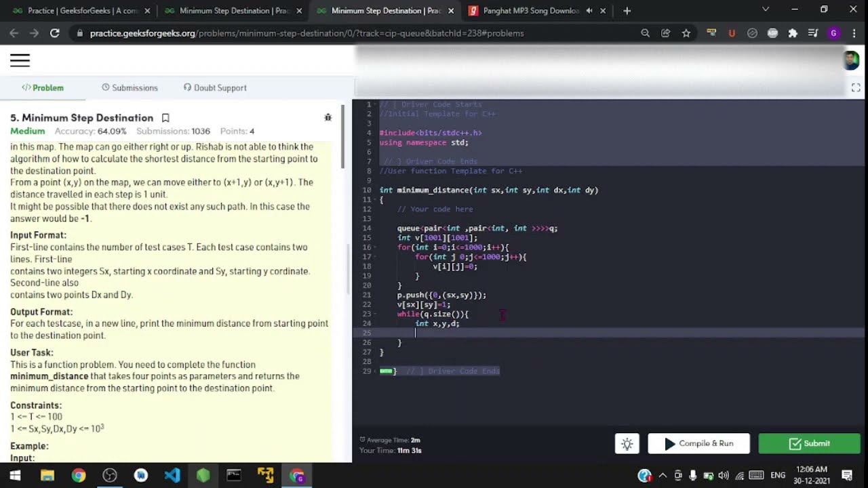Open the notification center icon
The height and width of the screenshot is (488, 868).
point(847,475)
